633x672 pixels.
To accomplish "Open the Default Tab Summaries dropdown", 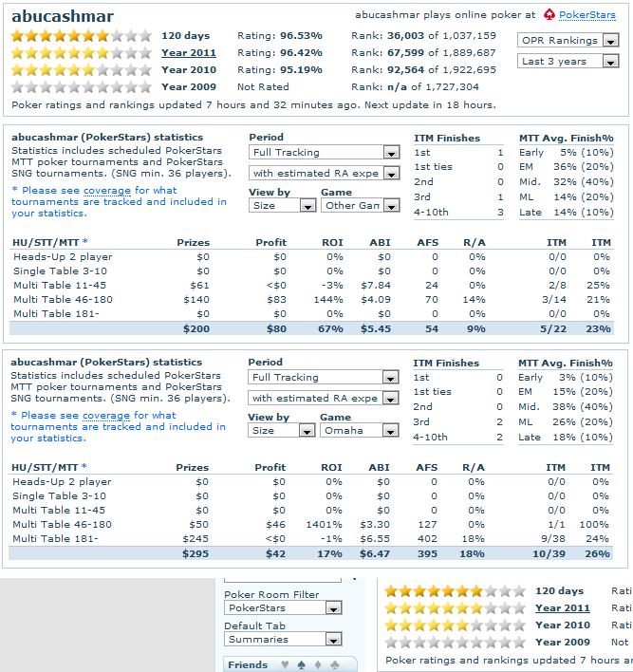I will pyautogui.click(x=283, y=639).
